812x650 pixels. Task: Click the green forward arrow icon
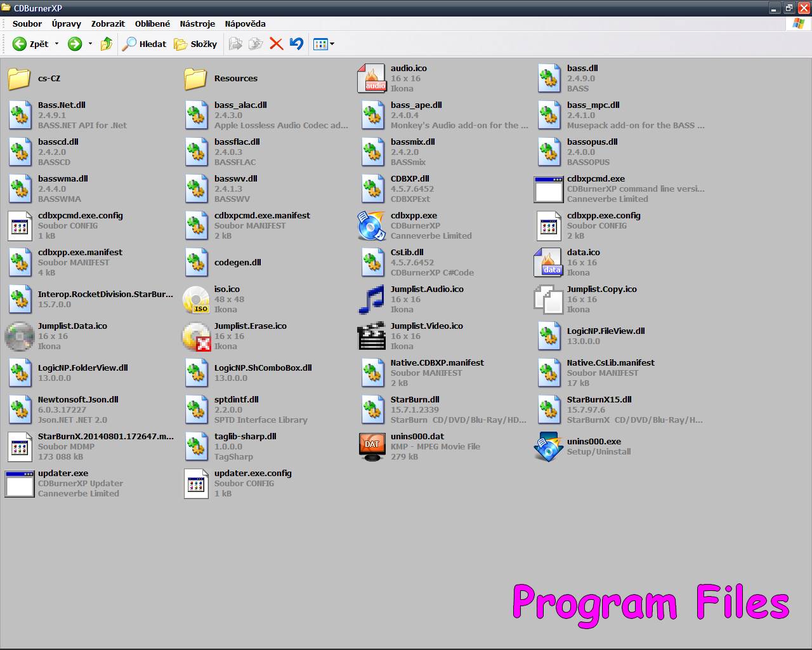[x=75, y=44]
